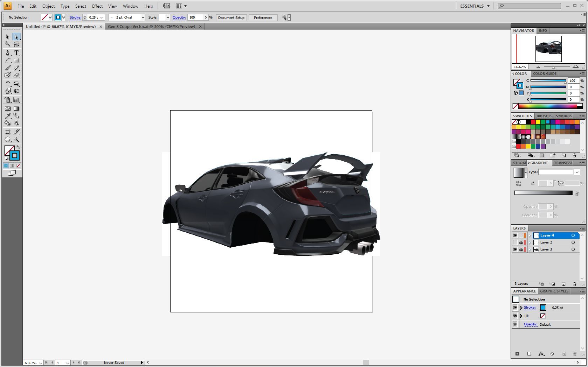This screenshot has height=367, width=588.
Task: Select the Type tool
Action: [16, 53]
